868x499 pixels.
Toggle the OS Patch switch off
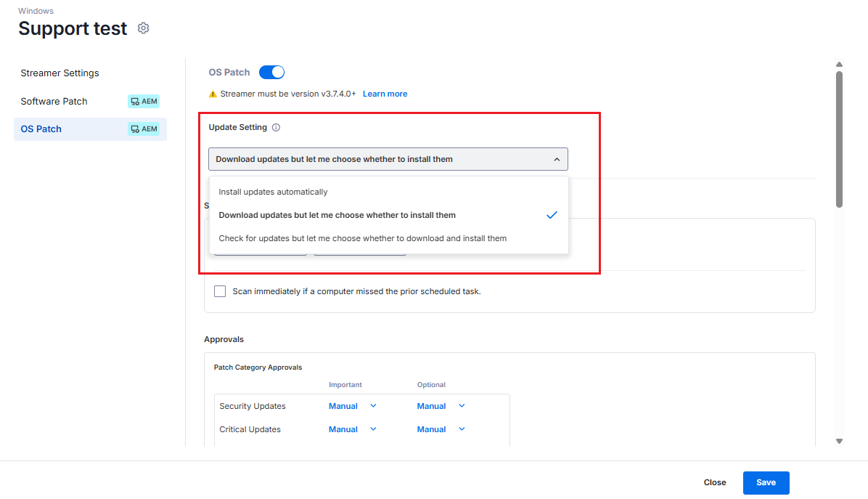(x=272, y=72)
